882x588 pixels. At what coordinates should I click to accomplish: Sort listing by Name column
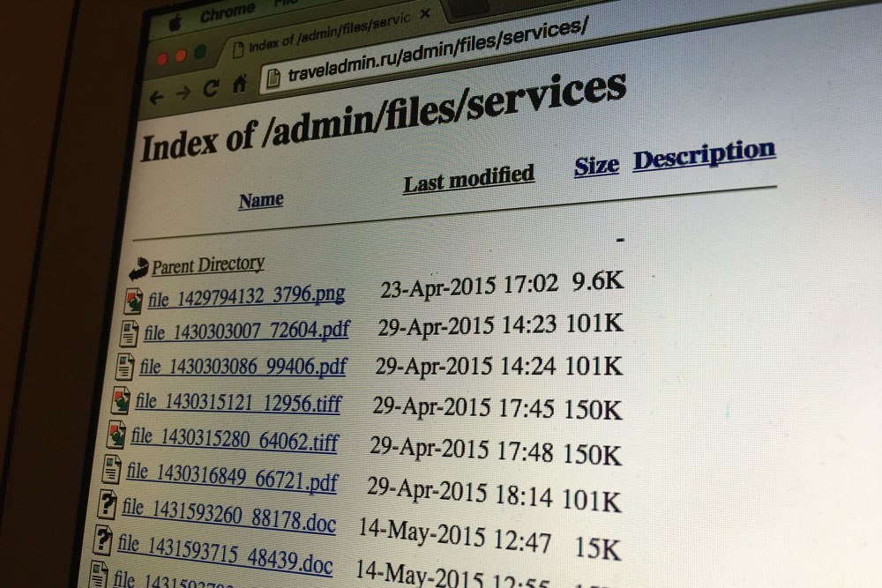261,200
